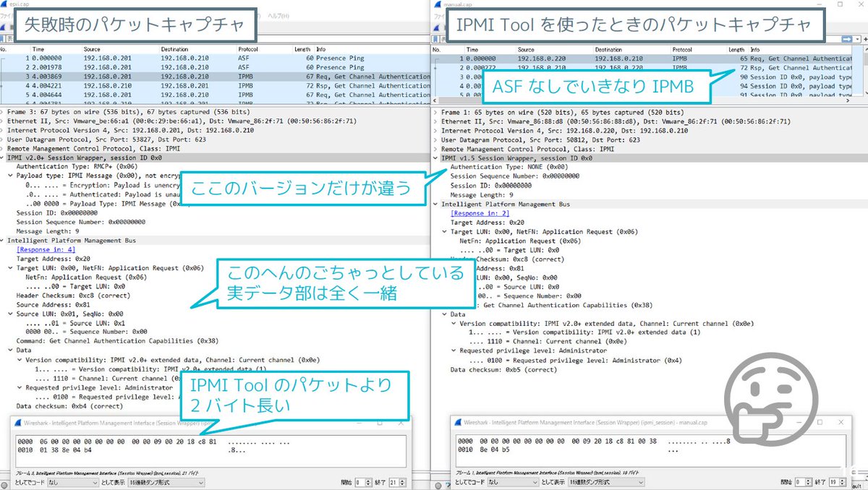Collapse the IPMI v1.5 Session Wrapper node
Image resolution: width=868 pixels, height=490 pixels.
tap(435, 158)
